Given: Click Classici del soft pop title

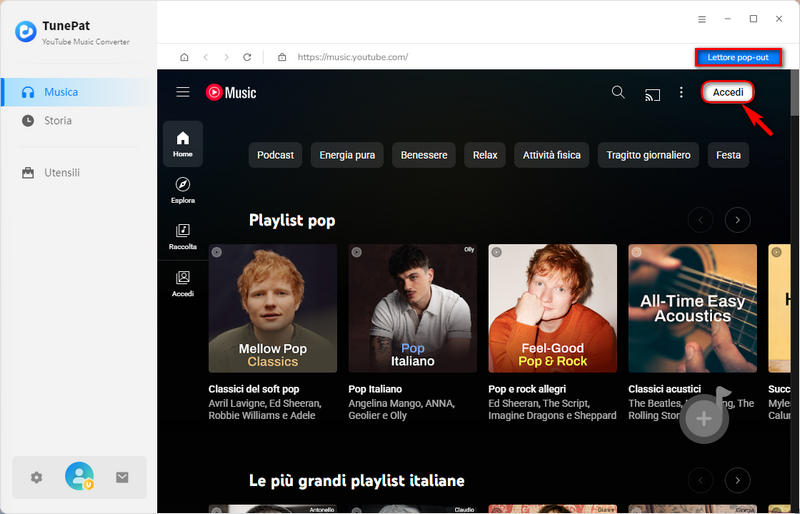Looking at the screenshot, I should [254, 389].
